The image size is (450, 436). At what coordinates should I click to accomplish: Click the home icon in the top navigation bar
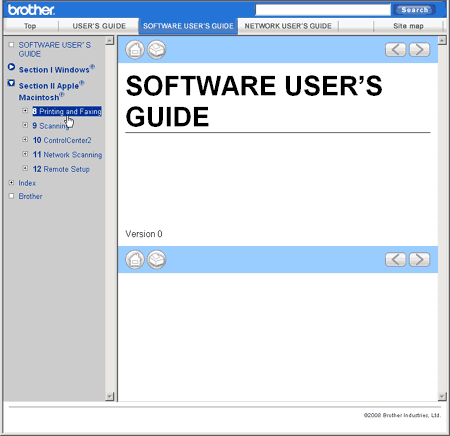click(x=135, y=50)
